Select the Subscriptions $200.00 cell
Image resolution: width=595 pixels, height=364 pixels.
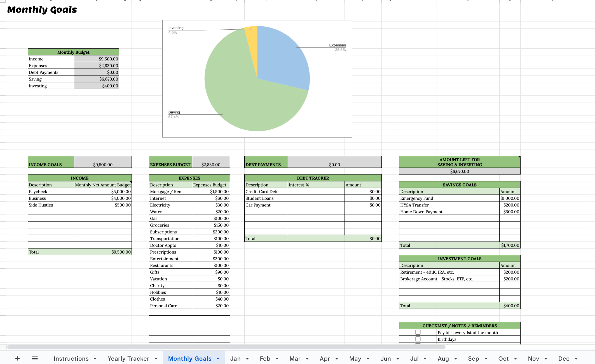pos(211,232)
